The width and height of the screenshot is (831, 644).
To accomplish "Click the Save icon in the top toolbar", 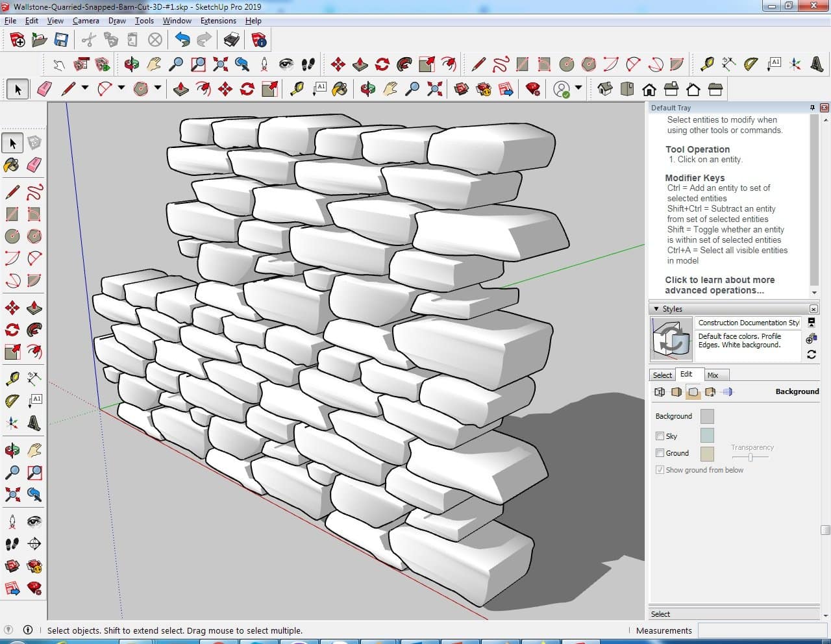I will [61, 40].
